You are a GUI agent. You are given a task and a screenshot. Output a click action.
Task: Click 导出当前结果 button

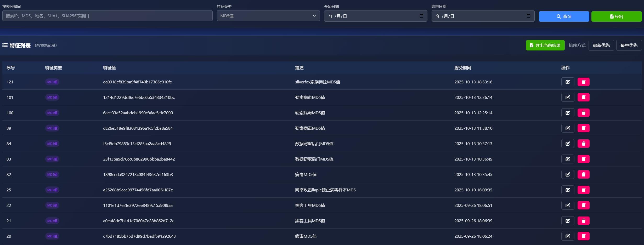tap(545, 45)
